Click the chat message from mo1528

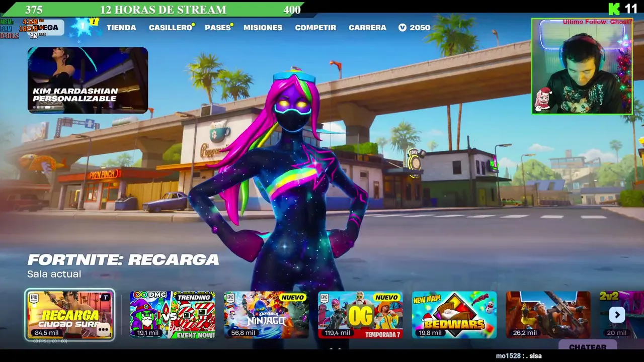coord(519,356)
